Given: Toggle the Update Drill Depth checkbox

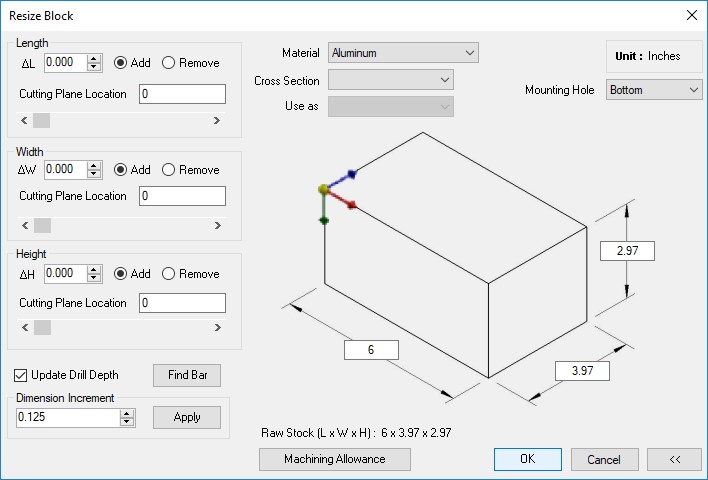Looking at the screenshot, I should pos(20,375).
